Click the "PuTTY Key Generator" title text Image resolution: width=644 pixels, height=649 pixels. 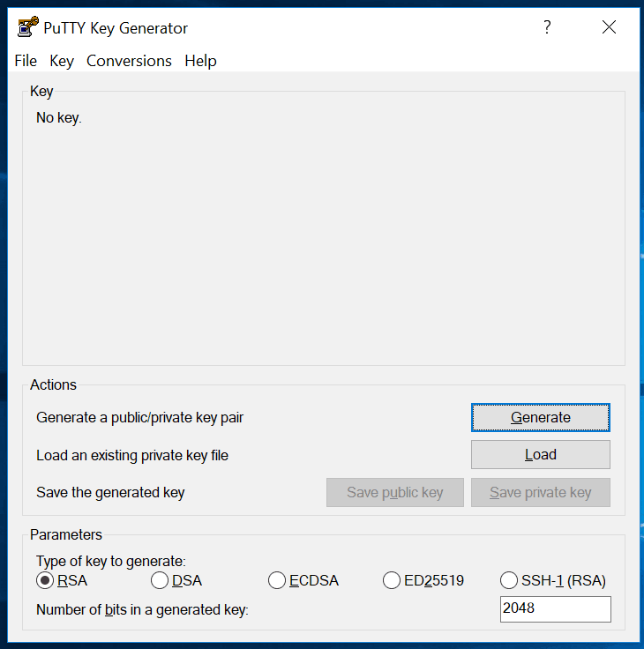point(116,28)
